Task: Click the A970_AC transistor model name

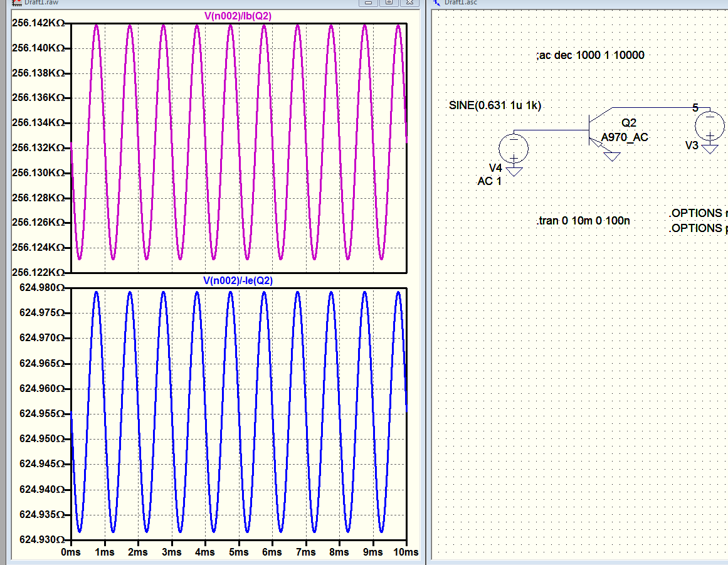Action: pyautogui.click(x=625, y=137)
